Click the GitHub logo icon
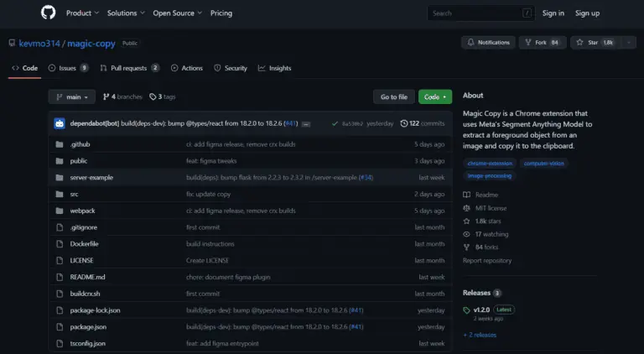This screenshot has height=354, width=644. 48,13
